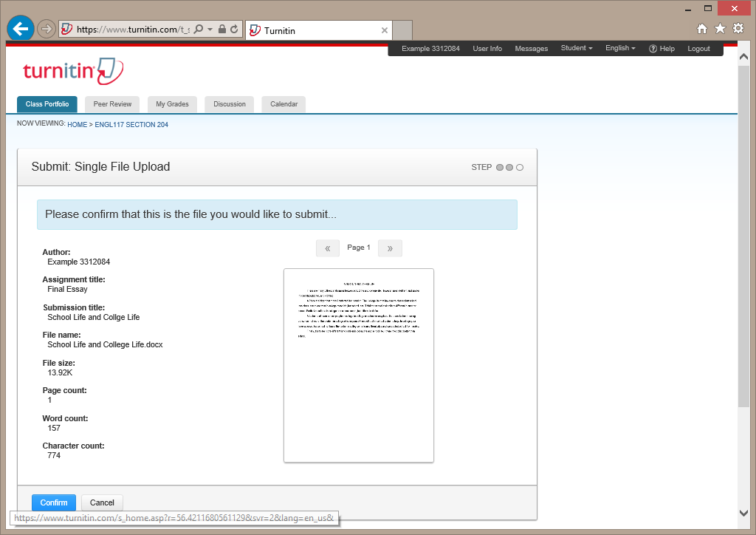This screenshot has width=756, height=535.
Task: Click the second STEP progress circle
Action: click(509, 167)
